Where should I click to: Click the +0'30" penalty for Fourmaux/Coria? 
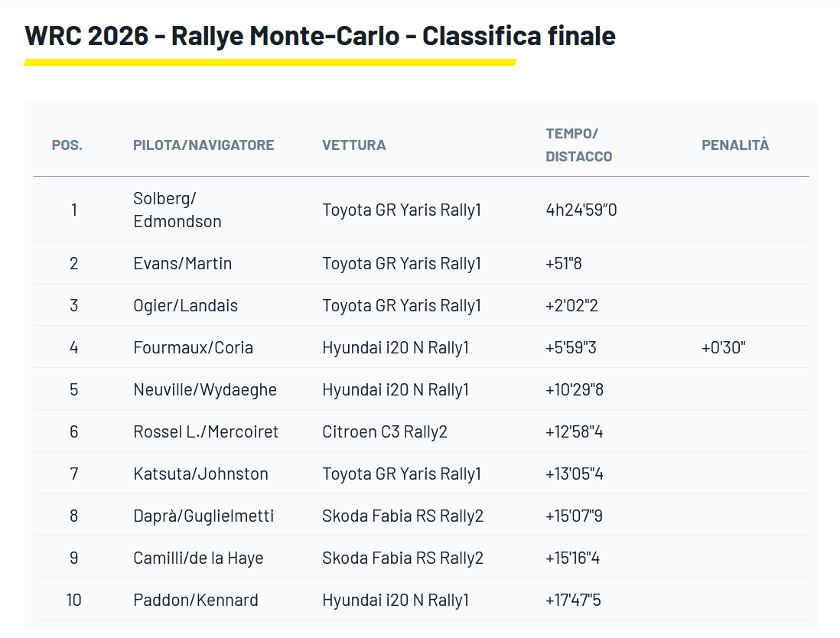tap(723, 347)
